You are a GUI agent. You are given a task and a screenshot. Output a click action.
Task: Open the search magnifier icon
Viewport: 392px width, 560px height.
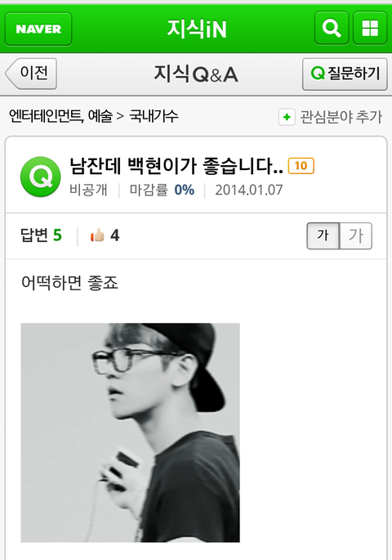[x=332, y=28]
